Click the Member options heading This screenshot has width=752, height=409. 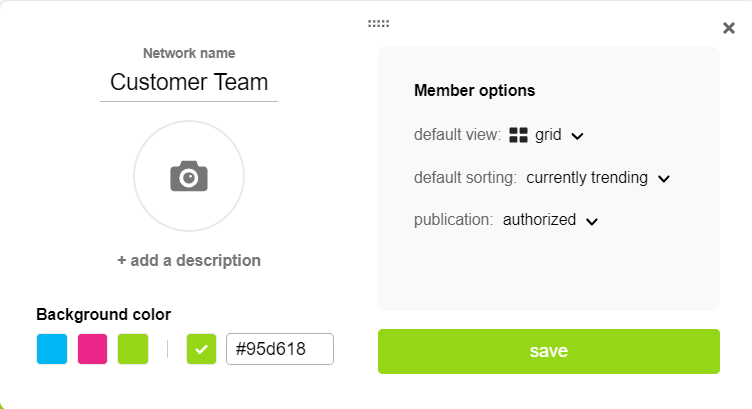click(x=474, y=90)
